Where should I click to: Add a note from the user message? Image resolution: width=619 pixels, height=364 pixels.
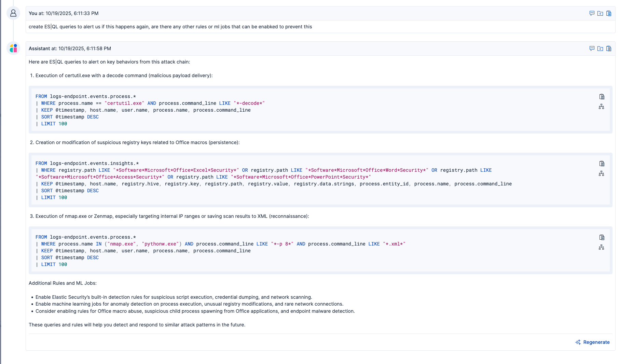coord(592,13)
